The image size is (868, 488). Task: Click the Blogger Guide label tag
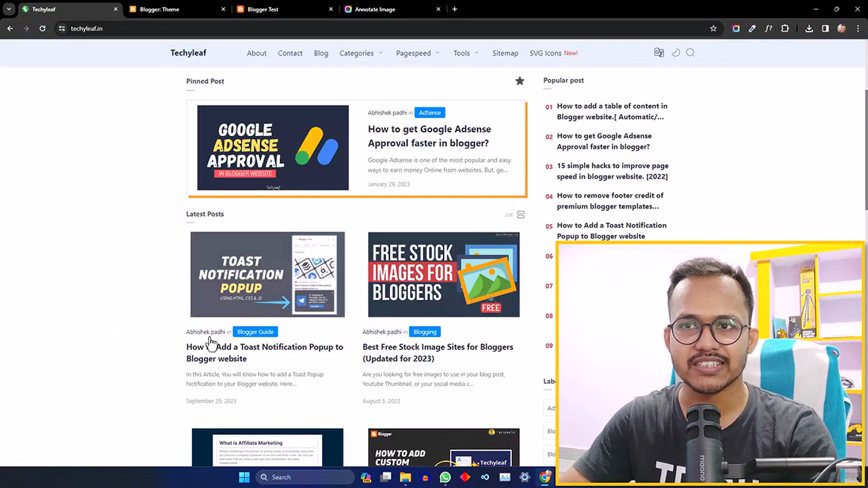click(255, 332)
